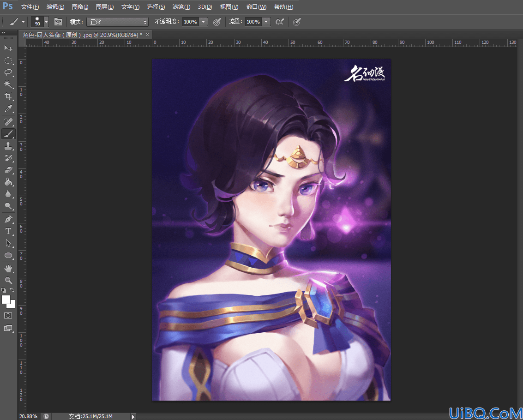The image size is (523, 420).
Task: Click the 流量 flow value field
Action: (x=253, y=22)
